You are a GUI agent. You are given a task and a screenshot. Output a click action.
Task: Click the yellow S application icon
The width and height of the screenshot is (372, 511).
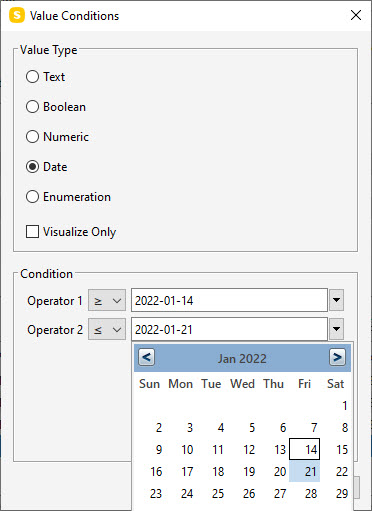click(17, 15)
